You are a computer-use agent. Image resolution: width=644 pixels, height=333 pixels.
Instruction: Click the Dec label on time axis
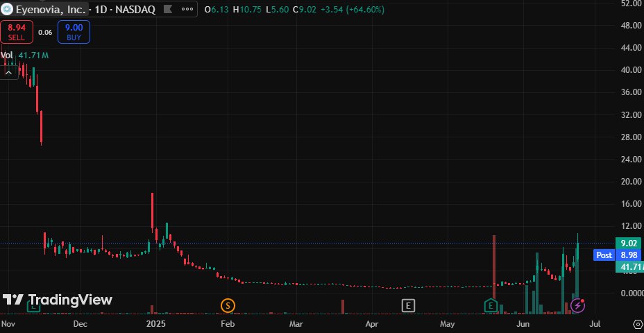(80, 323)
